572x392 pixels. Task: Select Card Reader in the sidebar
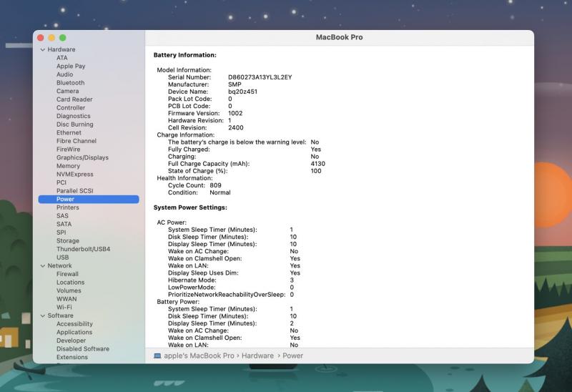[x=74, y=99]
